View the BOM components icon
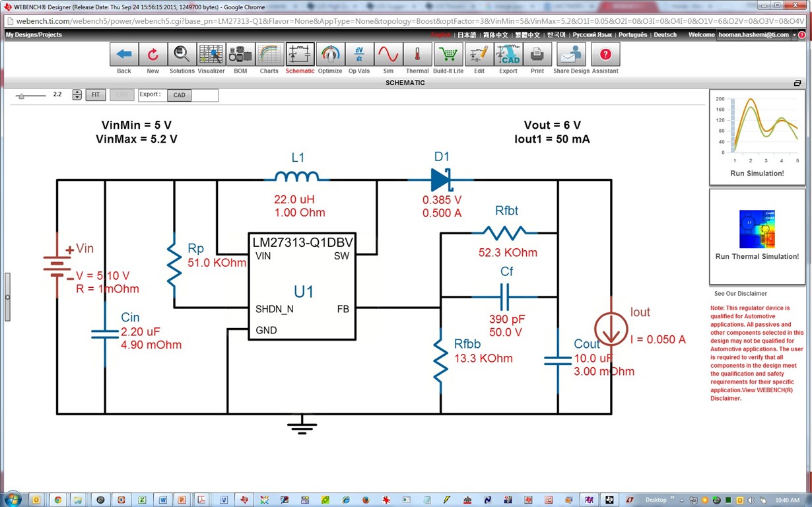The width and height of the screenshot is (812, 507). pyautogui.click(x=240, y=54)
